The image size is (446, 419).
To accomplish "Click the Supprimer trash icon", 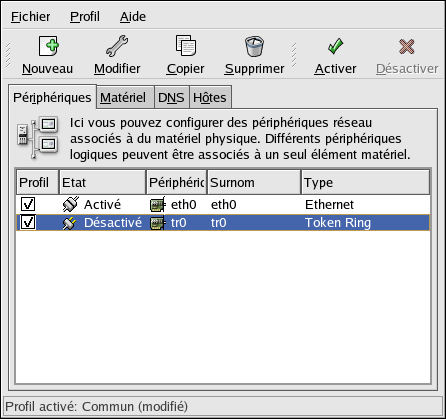I will click(254, 46).
